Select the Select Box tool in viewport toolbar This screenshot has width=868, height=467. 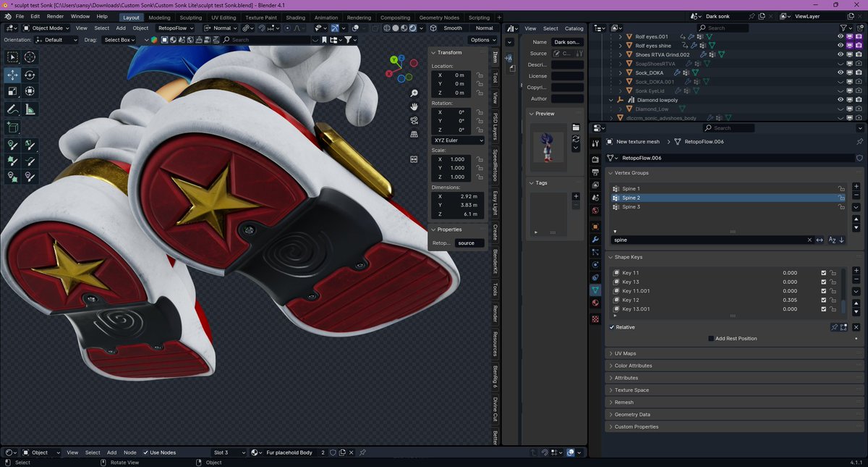13,57
